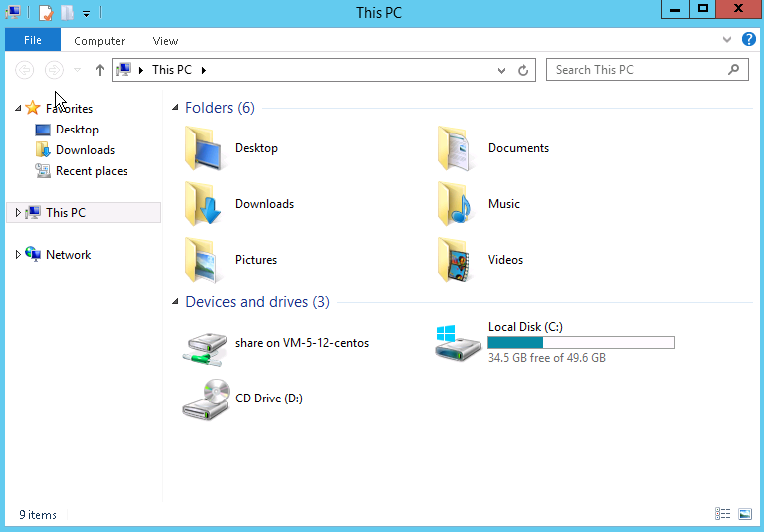Click the This PC system icon in title bar

point(13,12)
